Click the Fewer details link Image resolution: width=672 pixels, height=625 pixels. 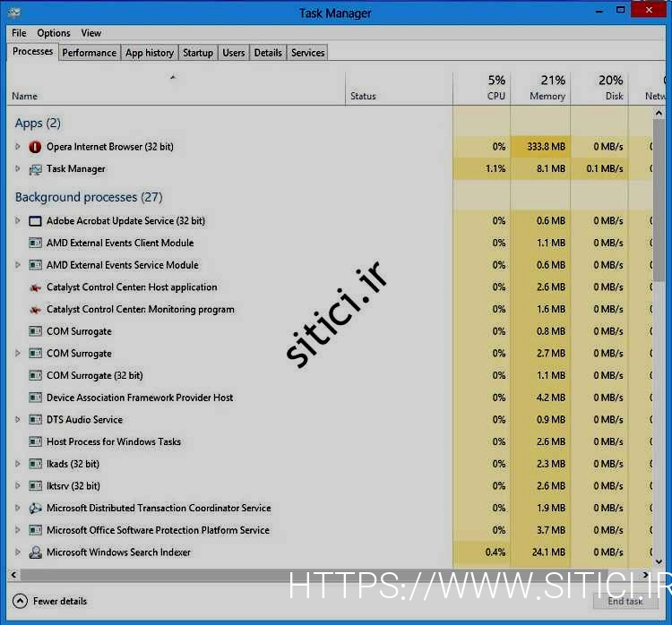tap(60, 602)
